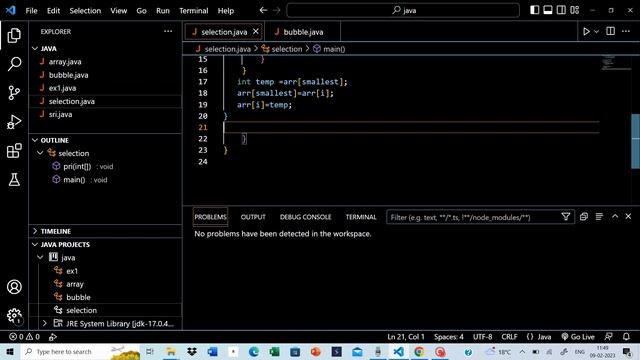The width and height of the screenshot is (640, 360).
Task: Click Ln 21, Col 1 status item
Action: [406, 337]
